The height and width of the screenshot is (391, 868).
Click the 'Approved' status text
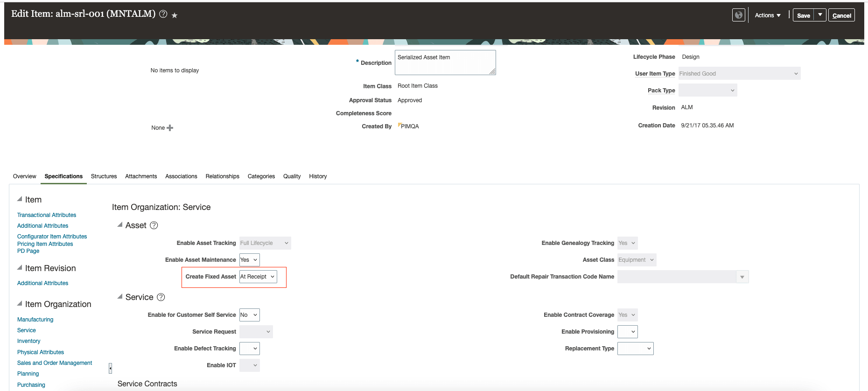(410, 100)
